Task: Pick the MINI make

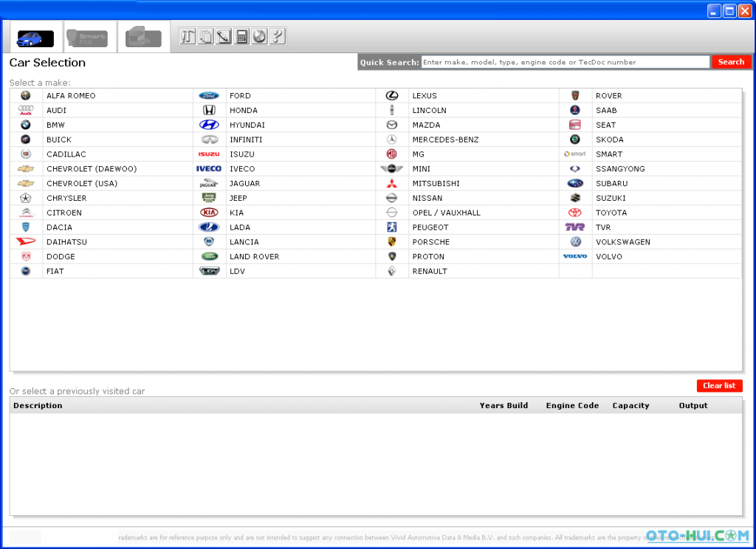Action: coord(422,169)
